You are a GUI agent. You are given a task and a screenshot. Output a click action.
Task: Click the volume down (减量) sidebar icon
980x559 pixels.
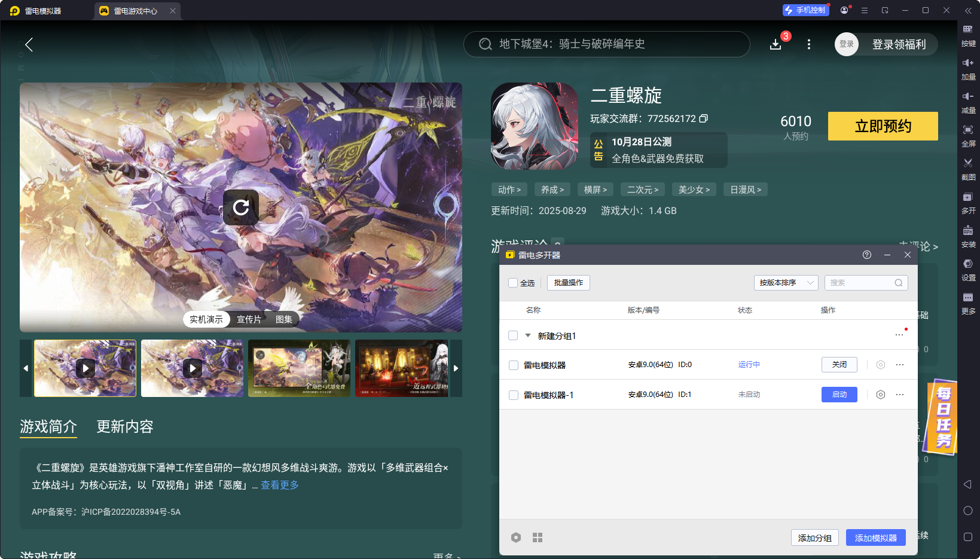969,102
